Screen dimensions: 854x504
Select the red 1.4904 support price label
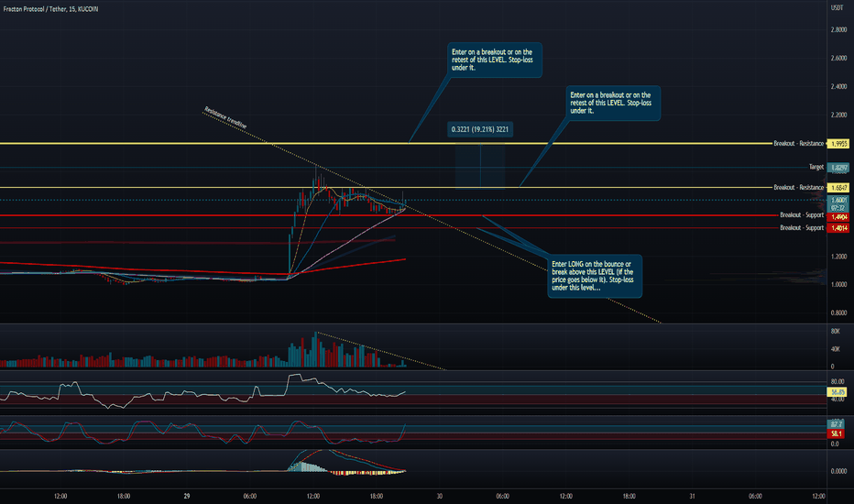pos(838,217)
